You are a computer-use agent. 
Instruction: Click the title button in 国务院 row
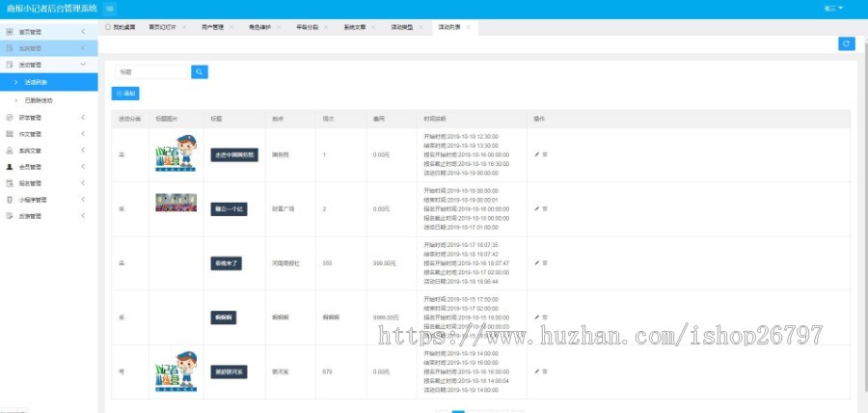[234, 155]
